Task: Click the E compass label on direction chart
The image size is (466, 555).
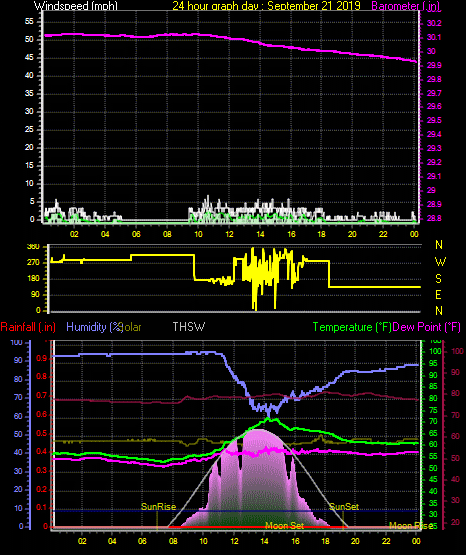Action: pos(438,294)
